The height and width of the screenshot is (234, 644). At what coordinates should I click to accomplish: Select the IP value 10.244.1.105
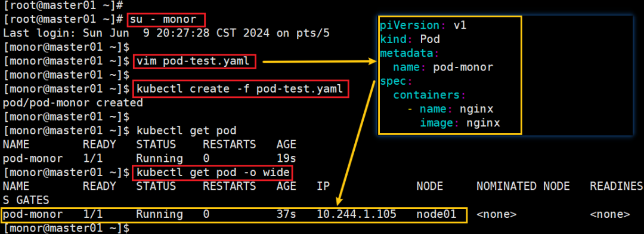(x=356, y=214)
